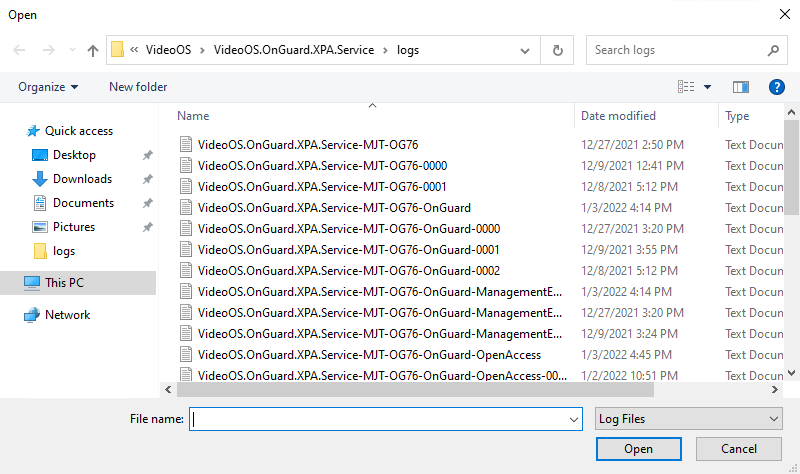The height and width of the screenshot is (474, 800).
Task: Select file VideoOS.OnGuard.XPA.Service-MJT-OG76
Action: (x=308, y=145)
